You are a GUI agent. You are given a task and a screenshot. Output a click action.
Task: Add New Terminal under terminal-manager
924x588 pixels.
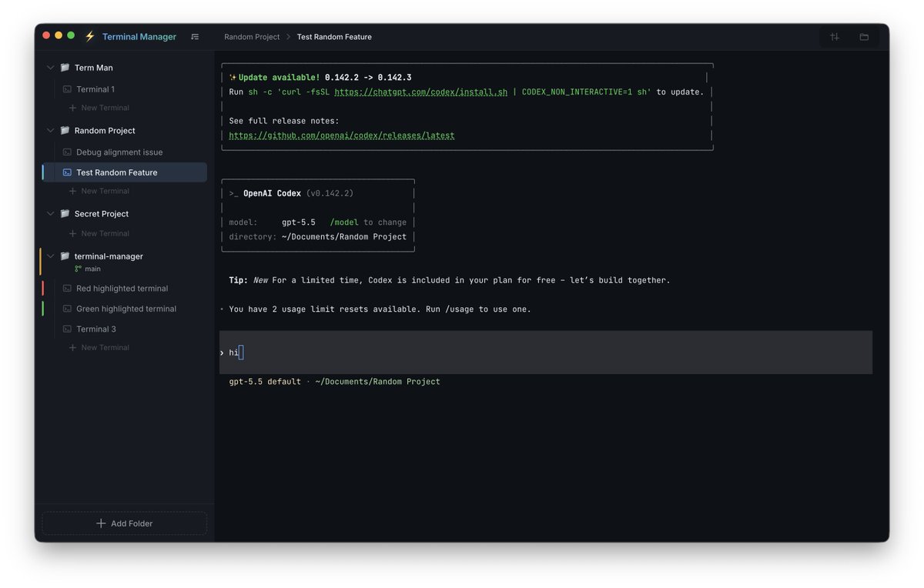[x=99, y=348]
